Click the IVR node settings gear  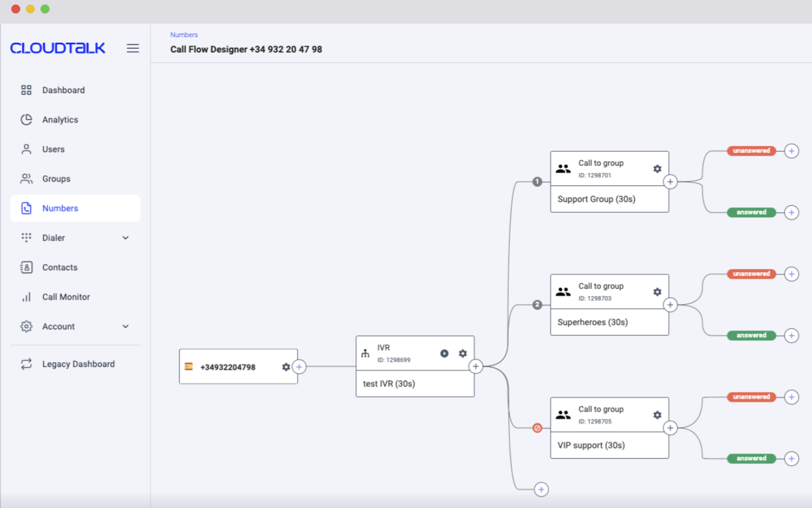click(x=463, y=353)
